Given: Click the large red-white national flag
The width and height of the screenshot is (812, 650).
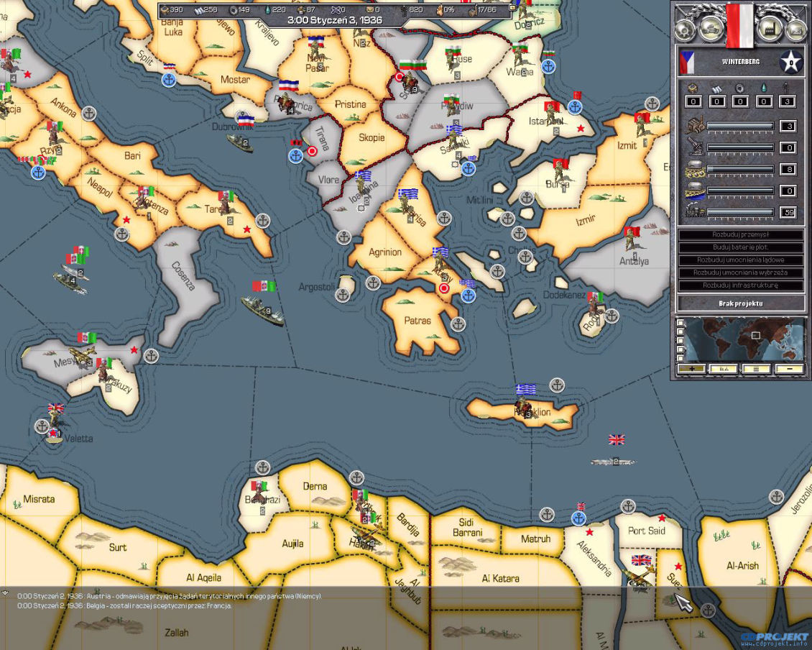Looking at the screenshot, I should (x=739, y=25).
